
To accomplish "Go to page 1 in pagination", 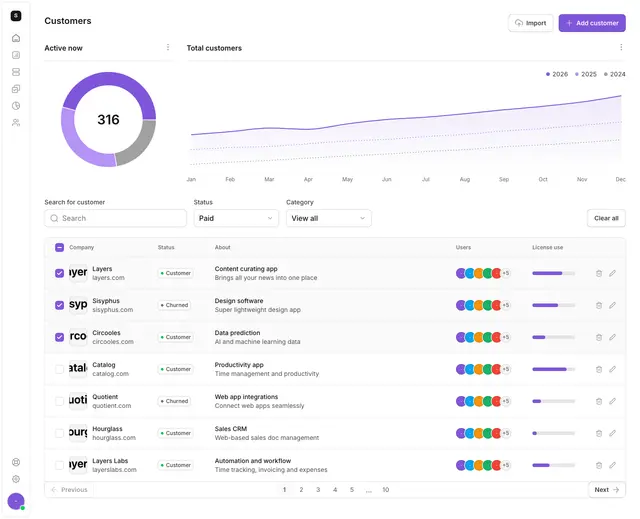I will pyautogui.click(x=284, y=490).
